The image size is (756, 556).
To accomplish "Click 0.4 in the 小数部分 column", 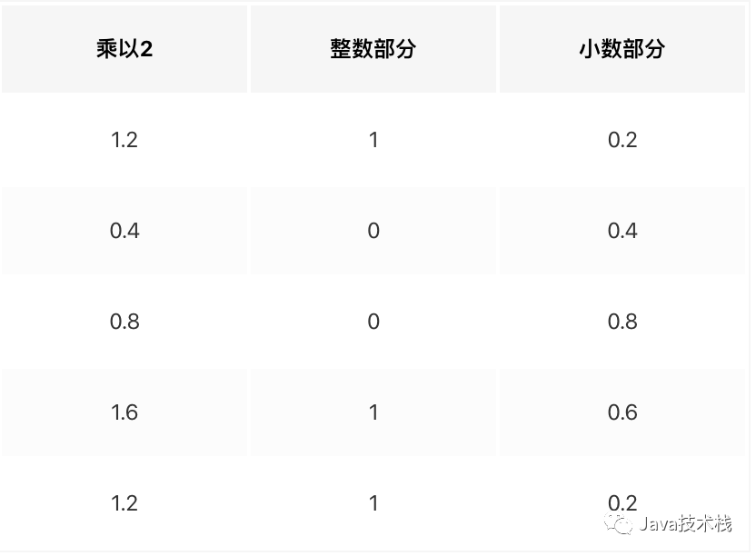I will click(622, 231).
